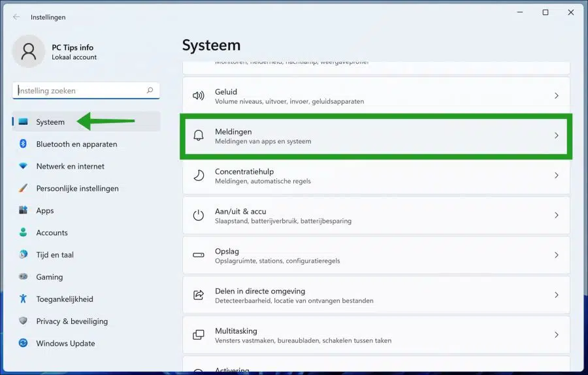
Task: Click the Netwerk en internet wifi icon
Action: pyautogui.click(x=24, y=166)
